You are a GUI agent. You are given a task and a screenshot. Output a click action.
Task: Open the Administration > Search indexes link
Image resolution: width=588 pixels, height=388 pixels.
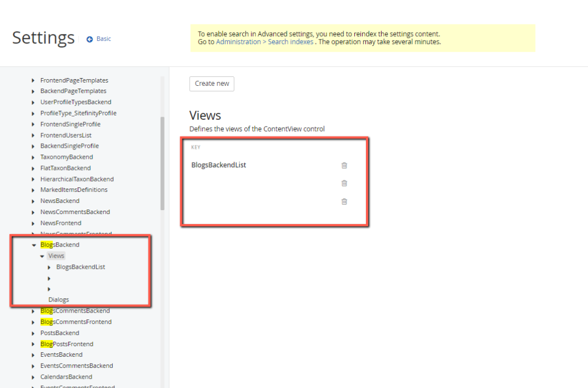[264, 42]
